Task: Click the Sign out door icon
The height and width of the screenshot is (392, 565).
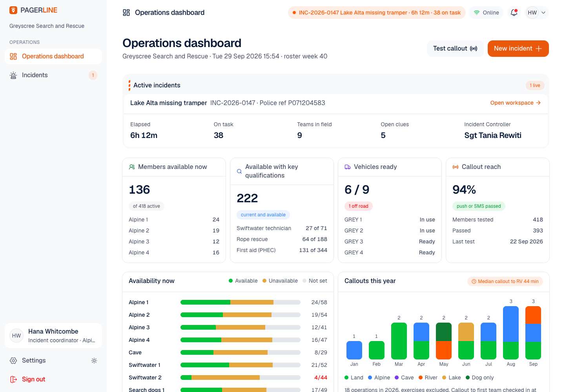Action: (x=13, y=379)
